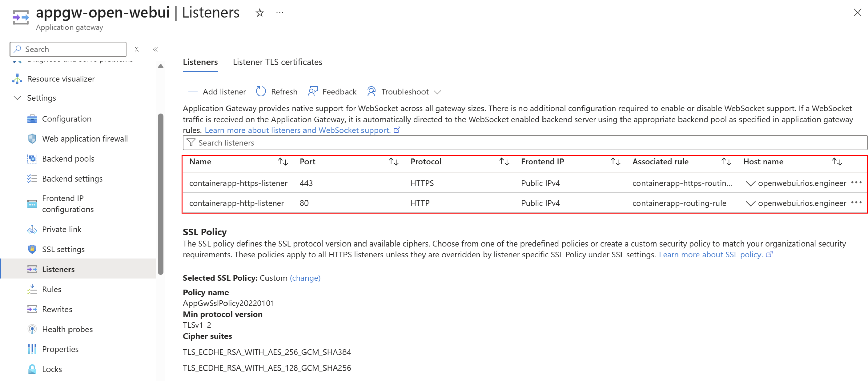This screenshot has width=868, height=381.
Task: Open the Health probes page
Action: click(x=67, y=329)
